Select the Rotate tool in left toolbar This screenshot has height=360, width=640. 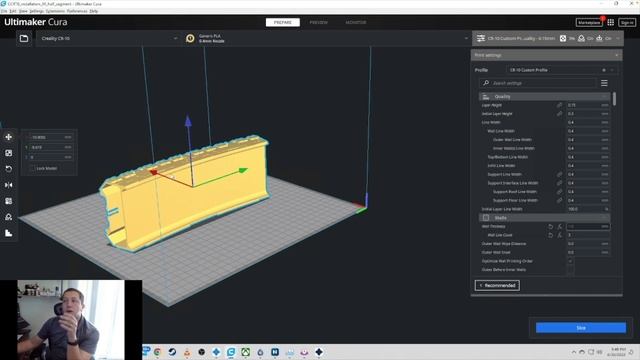pyautogui.click(x=9, y=169)
